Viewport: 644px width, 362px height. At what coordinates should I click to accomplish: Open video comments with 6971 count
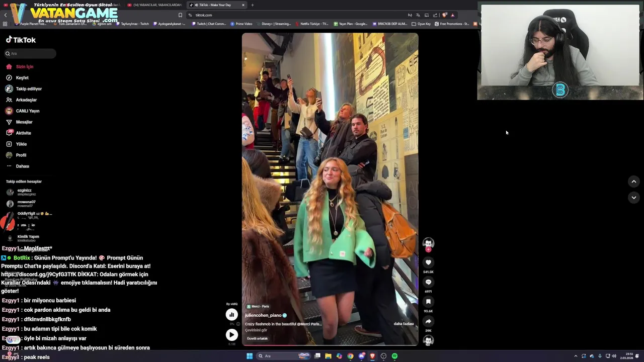click(428, 282)
